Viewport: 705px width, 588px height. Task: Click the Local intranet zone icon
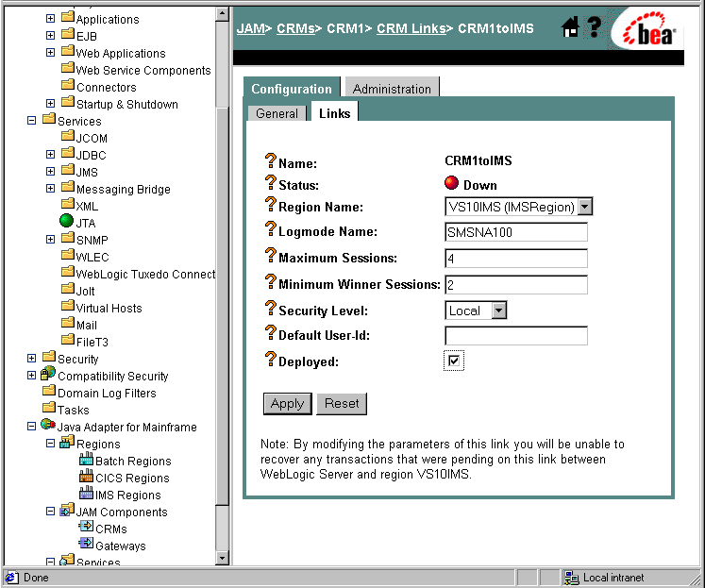tap(572, 578)
